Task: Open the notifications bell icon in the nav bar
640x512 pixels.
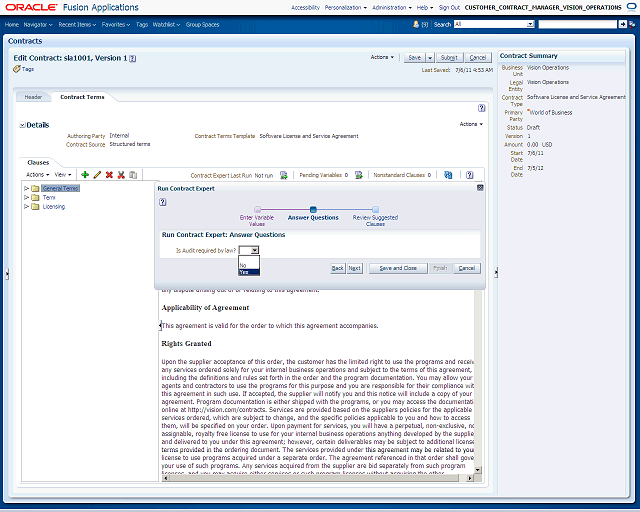Action: pyautogui.click(x=416, y=24)
